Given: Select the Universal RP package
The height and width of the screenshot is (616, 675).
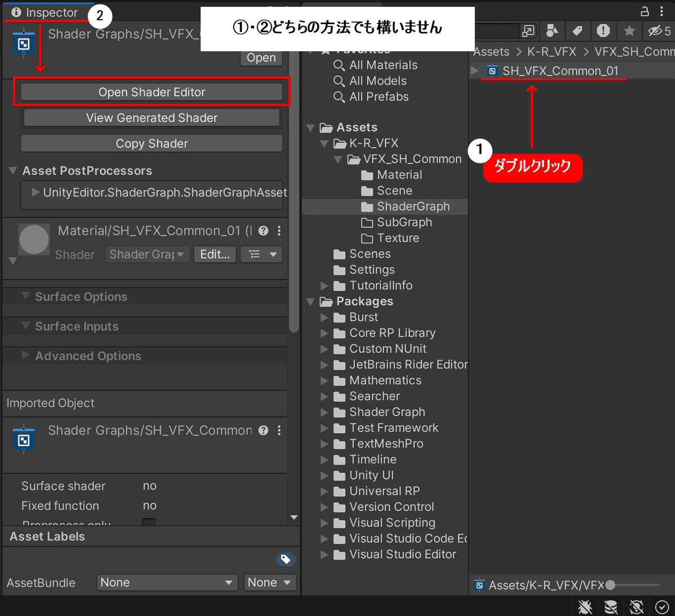Looking at the screenshot, I should point(384,491).
